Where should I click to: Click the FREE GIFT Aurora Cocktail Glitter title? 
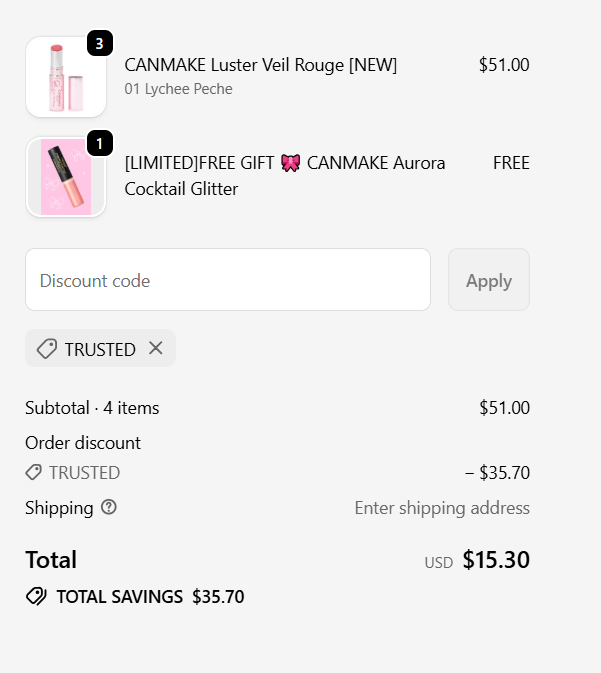[x=285, y=176]
